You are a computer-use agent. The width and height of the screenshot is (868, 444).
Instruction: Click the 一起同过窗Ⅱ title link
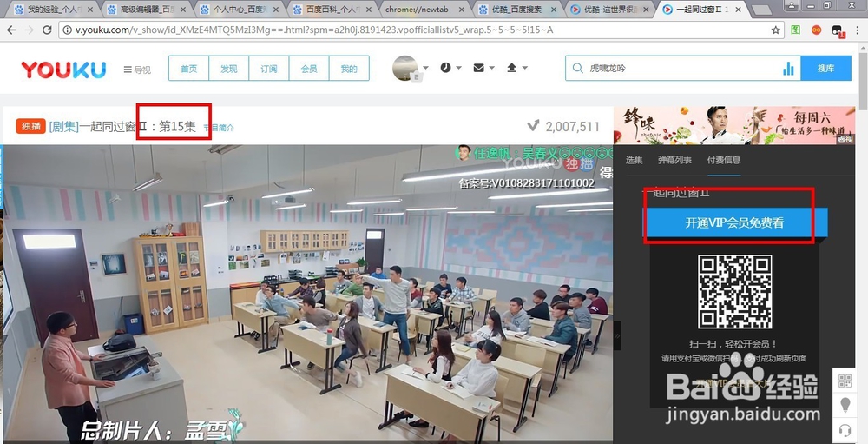pyautogui.click(x=113, y=126)
